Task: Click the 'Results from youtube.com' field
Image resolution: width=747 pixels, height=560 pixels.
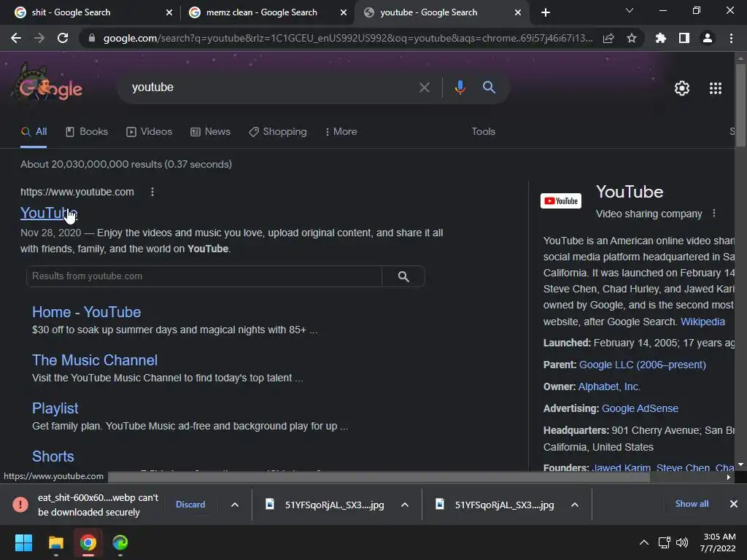Action: pos(204,276)
